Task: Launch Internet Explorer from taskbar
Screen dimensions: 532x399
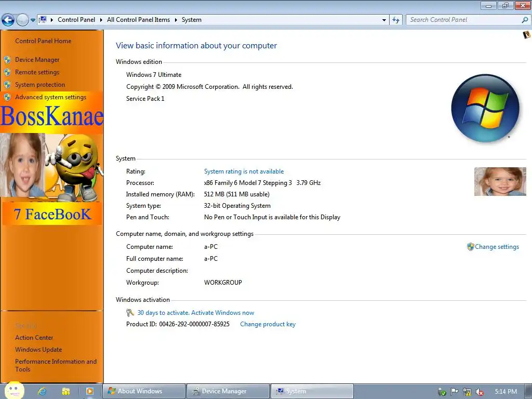Action: click(x=42, y=391)
